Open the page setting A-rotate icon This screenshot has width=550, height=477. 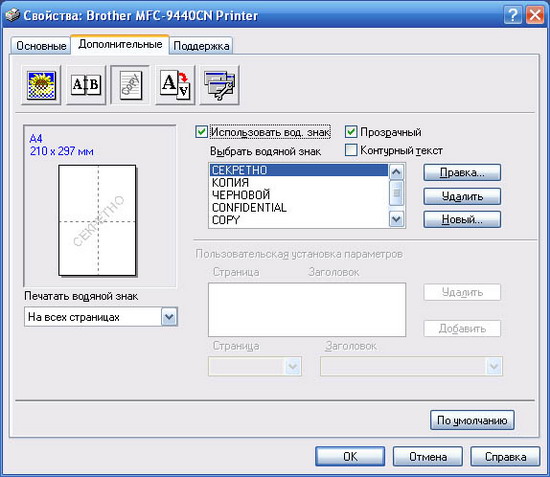pos(175,85)
